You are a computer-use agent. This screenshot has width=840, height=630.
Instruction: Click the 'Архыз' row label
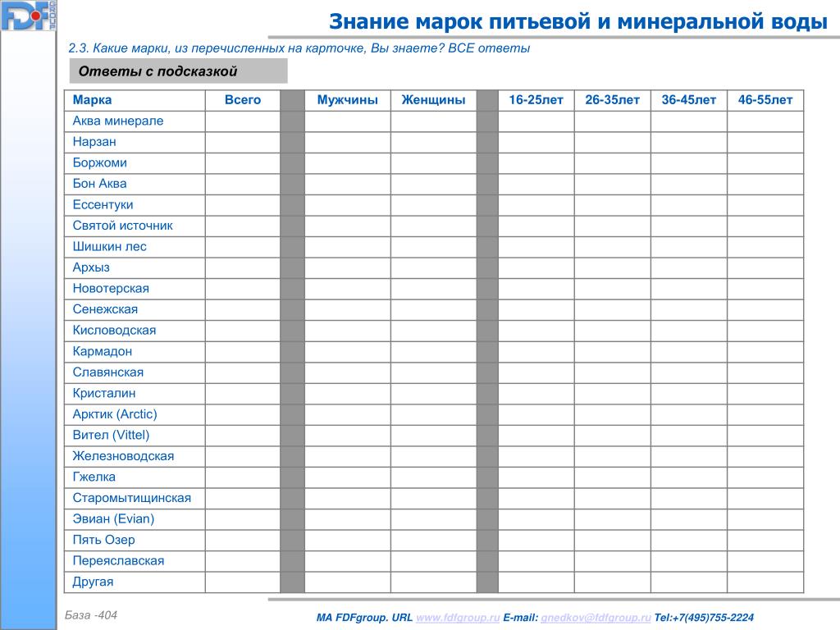pos(91,267)
